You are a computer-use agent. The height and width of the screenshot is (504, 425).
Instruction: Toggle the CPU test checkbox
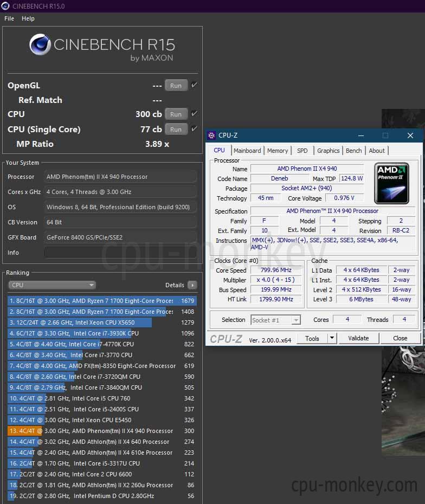194,114
